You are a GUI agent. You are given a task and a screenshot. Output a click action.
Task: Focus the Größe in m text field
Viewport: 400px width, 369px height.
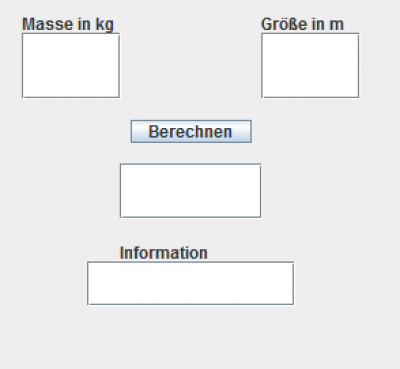coord(310,66)
